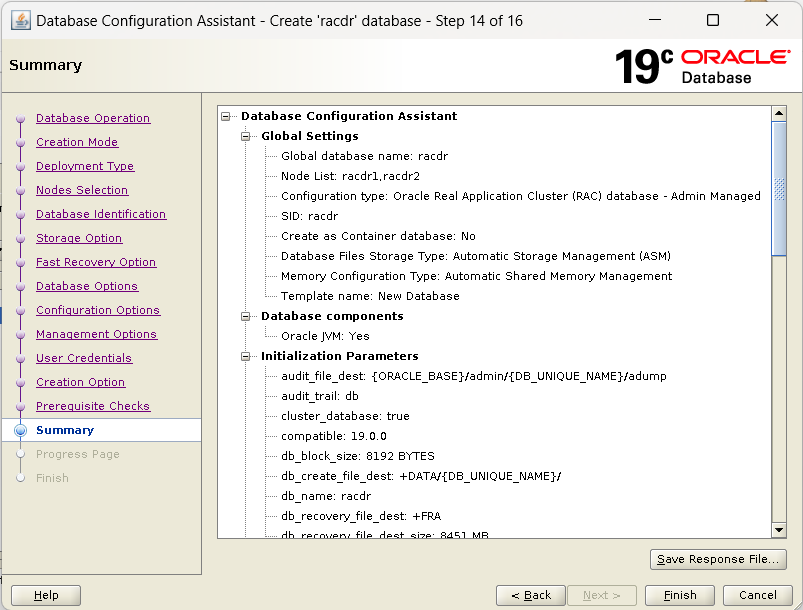Viewport: 803px width, 610px height.
Task: Open Configuration Options step
Action: (x=98, y=310)
